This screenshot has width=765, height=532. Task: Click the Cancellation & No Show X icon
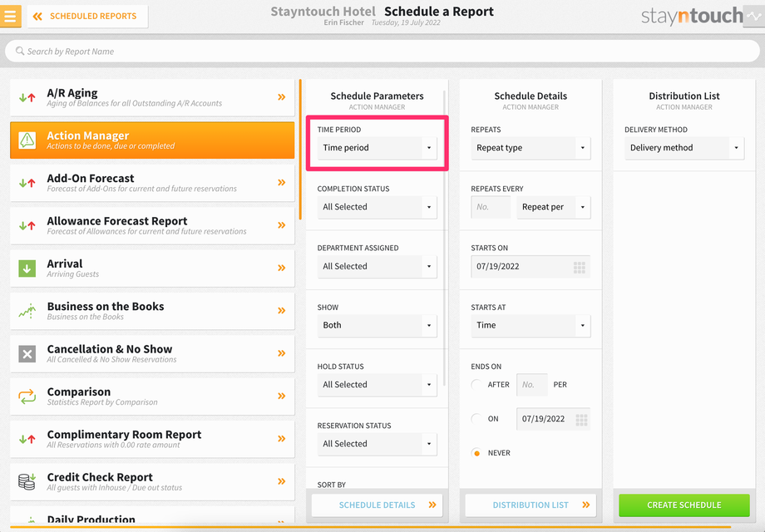[x=27, y=353]
